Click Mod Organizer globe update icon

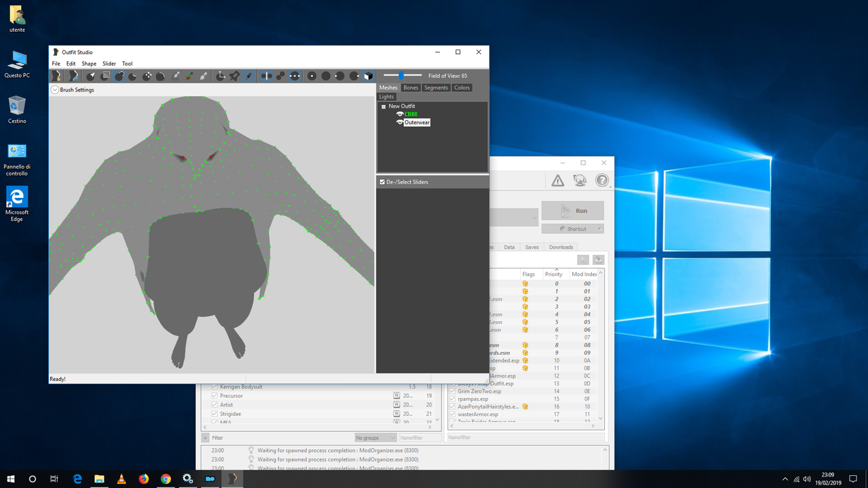pyautogui.click(x=580, y=180)
